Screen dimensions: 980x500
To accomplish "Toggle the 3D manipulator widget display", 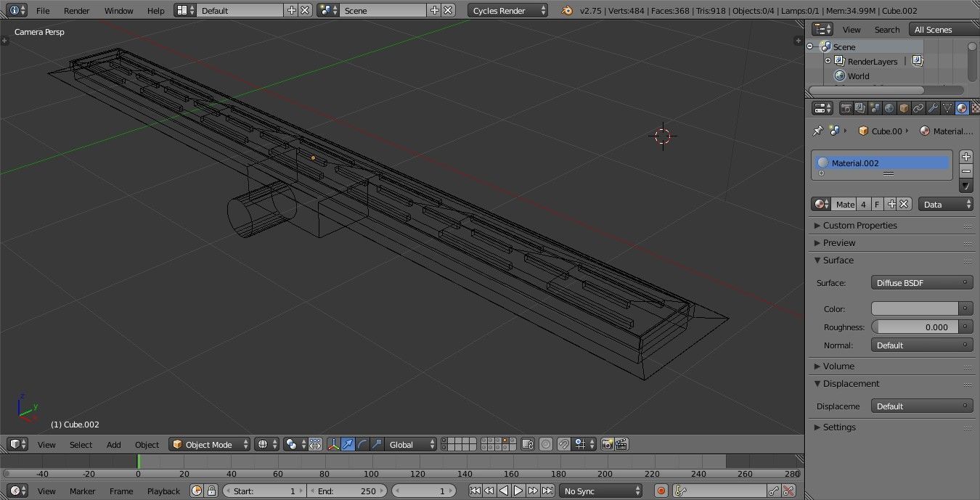I will coord(334,444).
